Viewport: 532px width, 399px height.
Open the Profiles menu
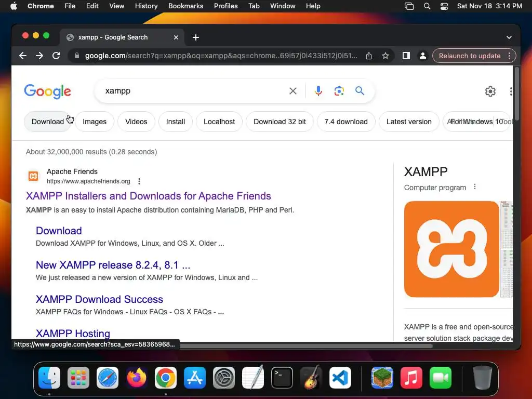(x=225, y=6)
